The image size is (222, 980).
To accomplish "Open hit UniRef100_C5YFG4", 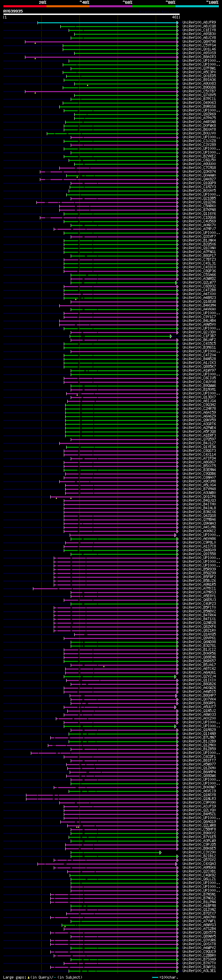I will [x=199, y=45].
